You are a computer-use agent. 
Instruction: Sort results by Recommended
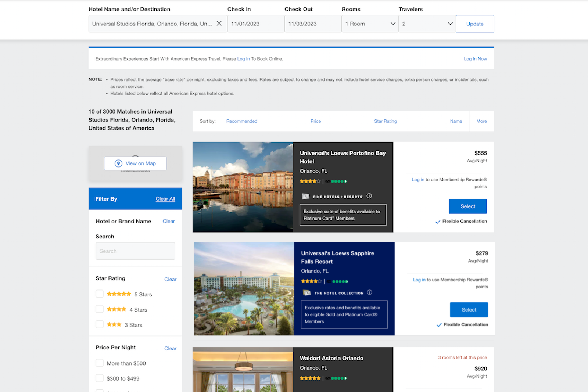[242, 121]
